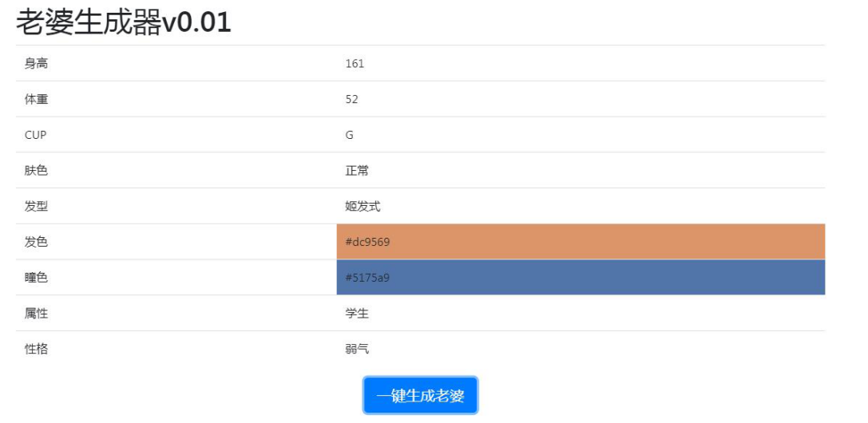Click the CUP row label
Viewport: 868px width, 423px height.
[x=36, y=136]
